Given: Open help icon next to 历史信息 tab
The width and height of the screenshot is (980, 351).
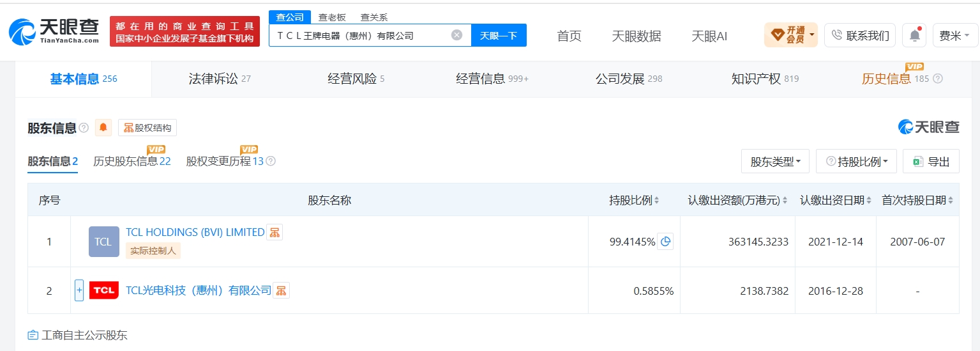Looking at the screenshot, I should tap(938, 79).
